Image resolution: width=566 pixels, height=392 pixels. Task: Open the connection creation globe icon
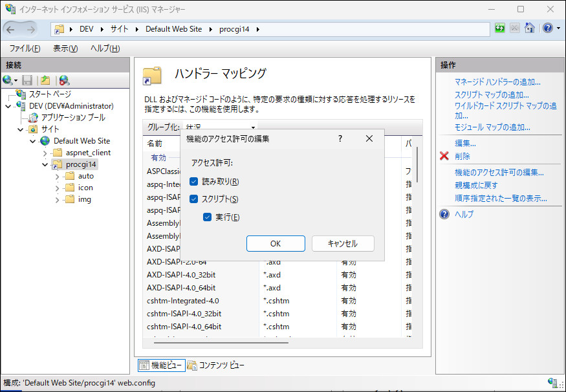click(x=8, y=80)
